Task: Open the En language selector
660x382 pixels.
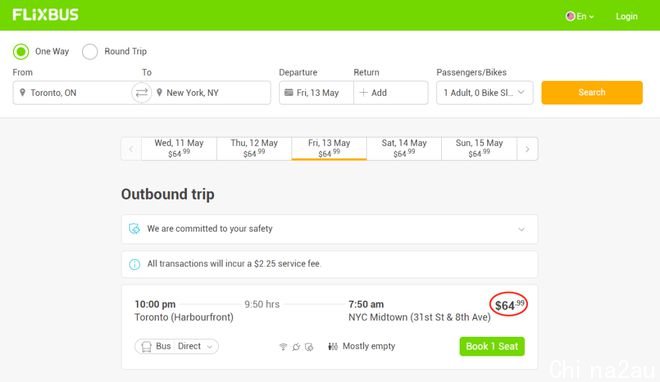Action: pyautogui.click(x=580, y=16)
